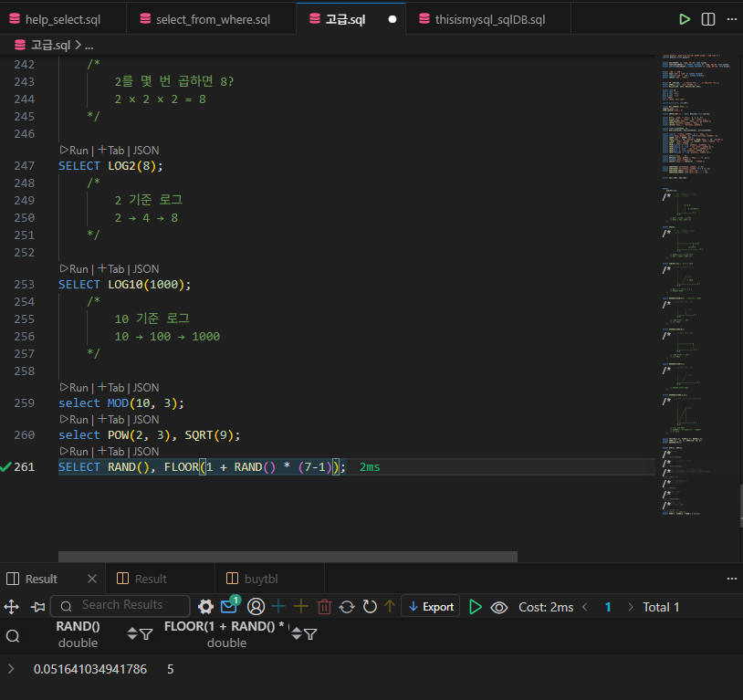Switch to select_from_where.sql tab

coord(213,19)
